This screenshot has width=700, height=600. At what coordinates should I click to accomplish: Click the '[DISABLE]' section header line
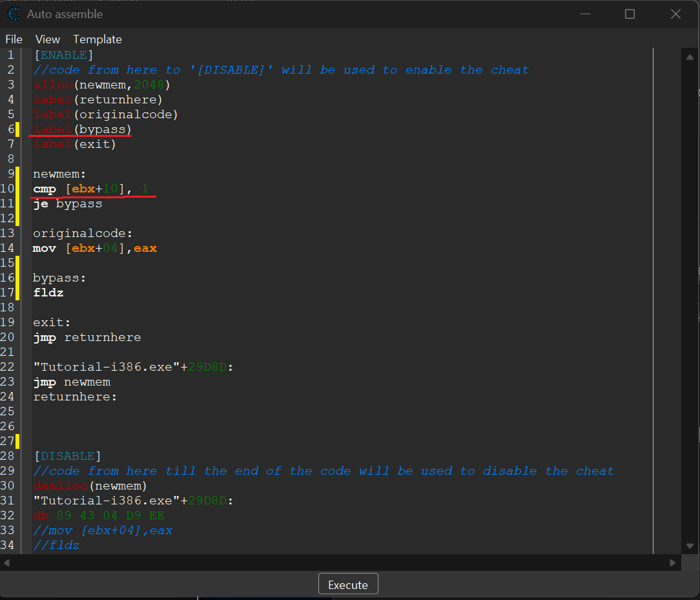[68, 456]
